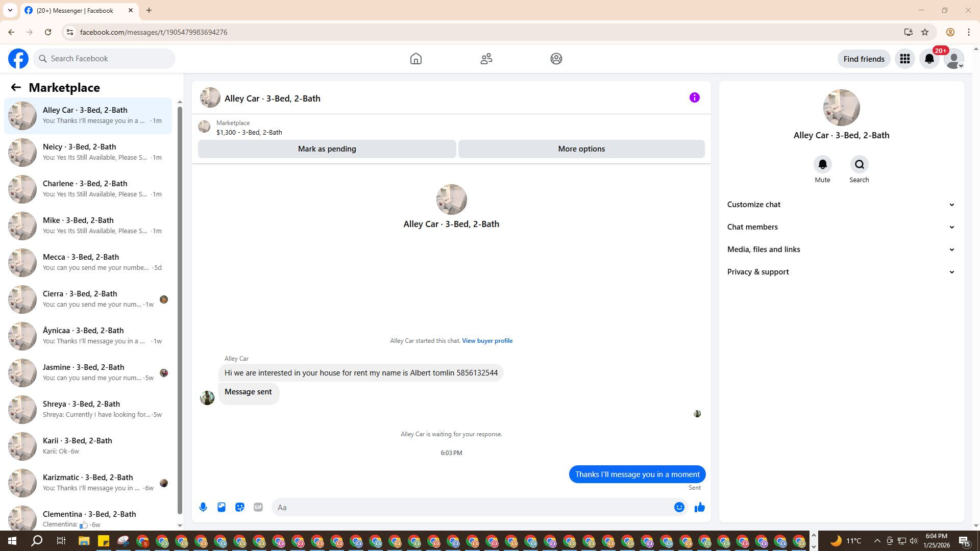Open the Jasmine 3-Bed, 2-Bath conversation

tap(88, 372)
